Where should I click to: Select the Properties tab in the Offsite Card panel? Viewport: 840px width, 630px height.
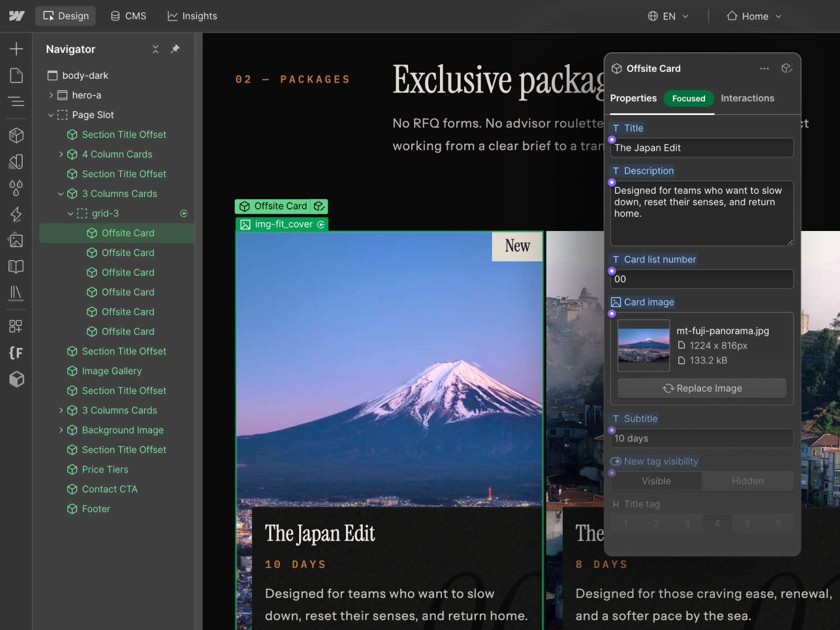tap(633, 98)
